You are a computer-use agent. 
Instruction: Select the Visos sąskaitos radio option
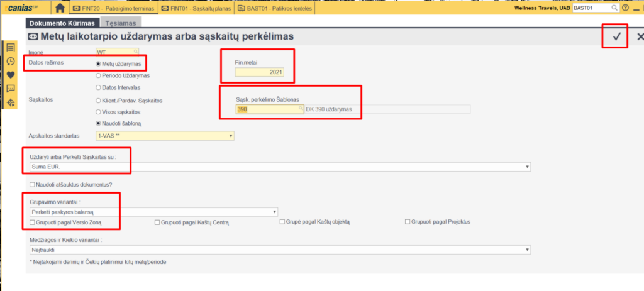coord(97,112)
